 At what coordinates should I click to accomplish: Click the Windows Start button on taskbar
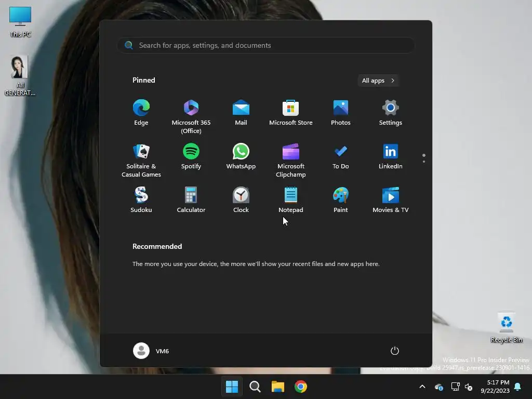pos(232,387)
